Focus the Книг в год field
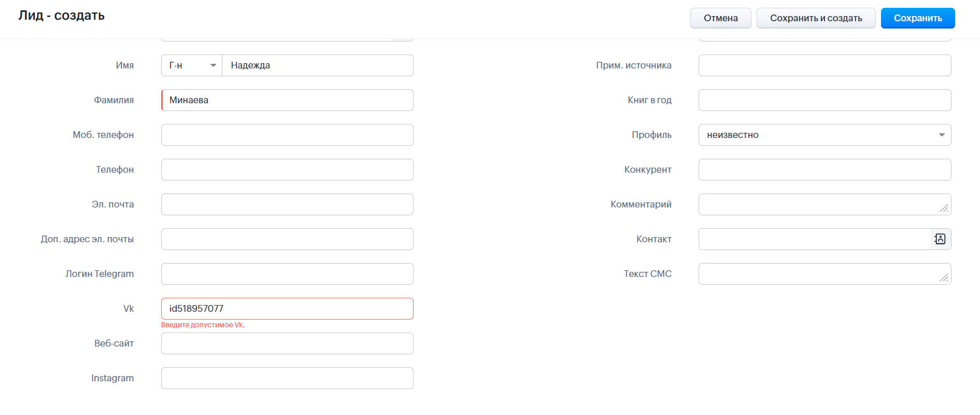The image size is (980, 415). tap(825, 100)
